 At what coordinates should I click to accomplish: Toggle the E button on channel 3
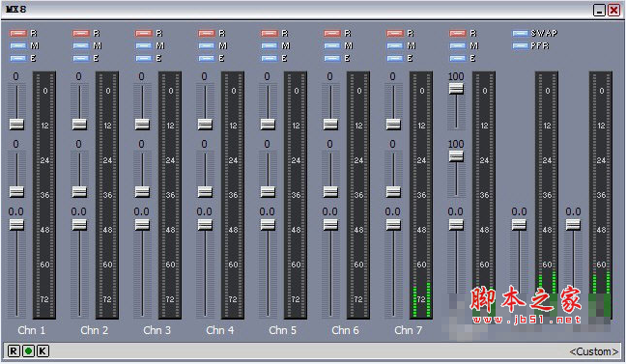(x=144, y=58)
